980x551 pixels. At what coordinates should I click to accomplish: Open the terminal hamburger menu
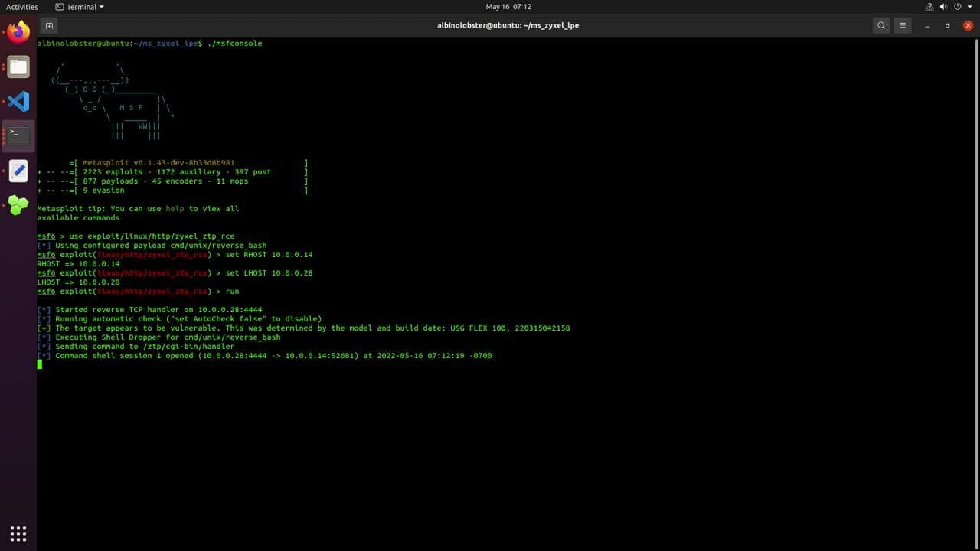pos(903,25)
